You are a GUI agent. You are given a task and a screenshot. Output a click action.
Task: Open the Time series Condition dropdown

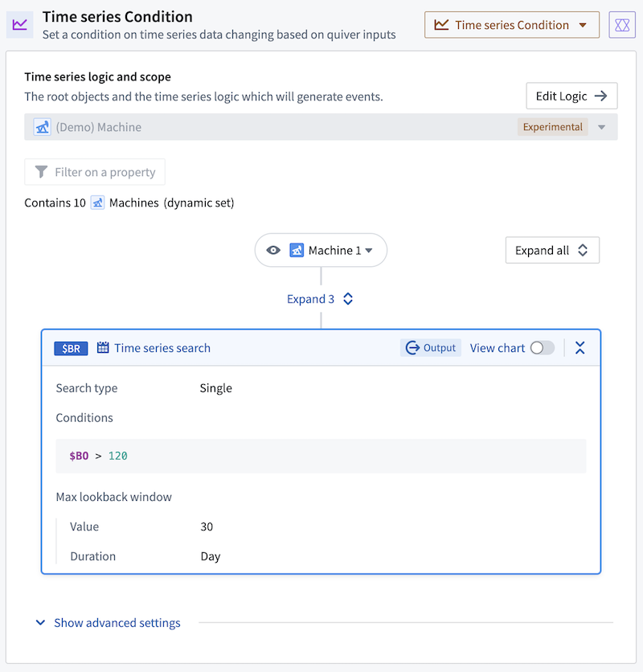pos(512,25)
